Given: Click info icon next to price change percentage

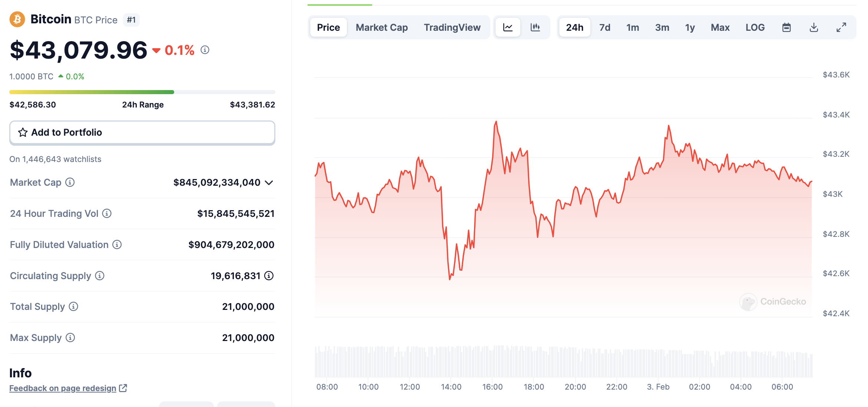Looking at the screenshot, I should 205,50.
